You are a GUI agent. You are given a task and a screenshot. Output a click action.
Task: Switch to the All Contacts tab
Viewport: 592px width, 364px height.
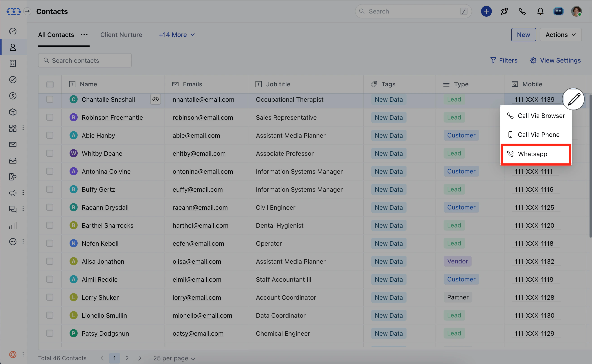[56, 35]
